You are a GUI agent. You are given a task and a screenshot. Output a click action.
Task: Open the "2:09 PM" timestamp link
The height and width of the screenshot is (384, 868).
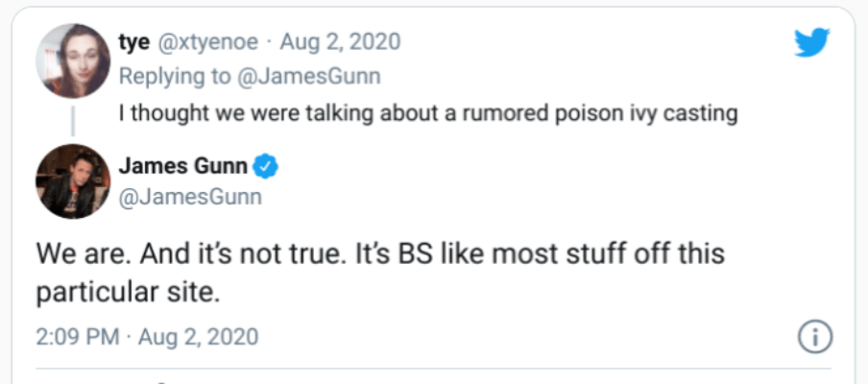click(x=78, y=337)
